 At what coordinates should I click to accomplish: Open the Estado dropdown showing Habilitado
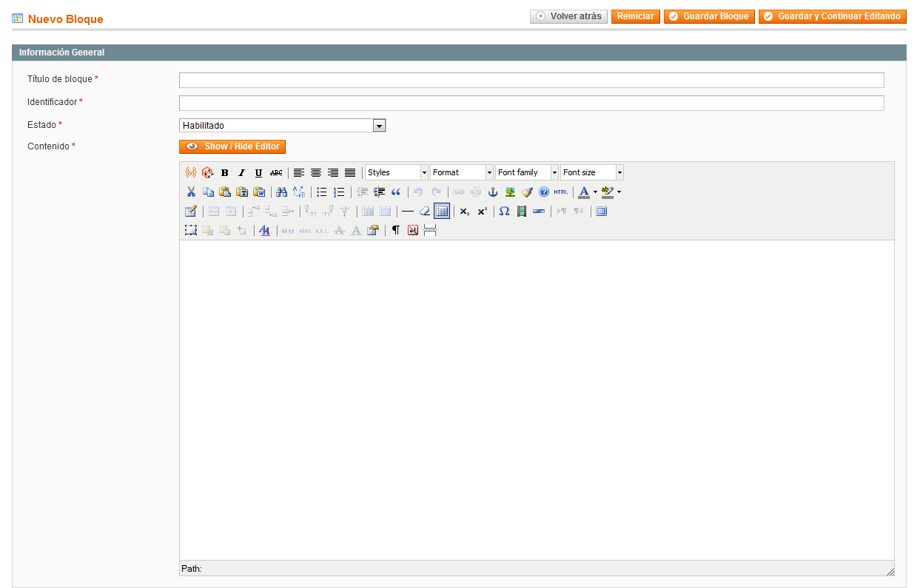pyautogui.click(x=282, y=126)
